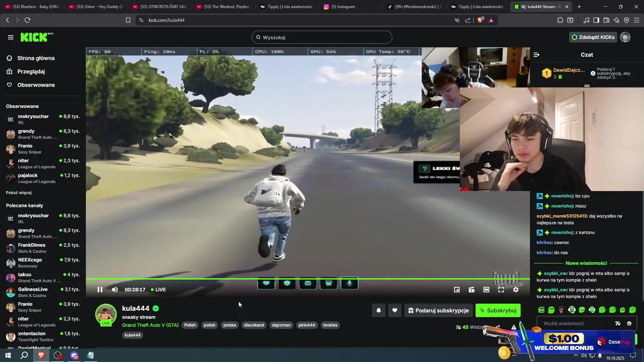Open the clip creation icon
This screenshot has width=644, height=362.
coord(471,290)
